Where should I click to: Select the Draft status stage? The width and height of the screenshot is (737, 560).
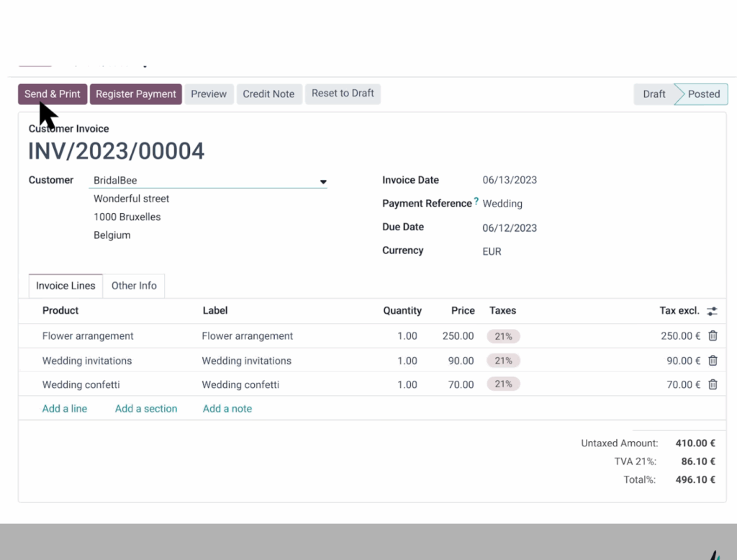(x=654, y=94)
